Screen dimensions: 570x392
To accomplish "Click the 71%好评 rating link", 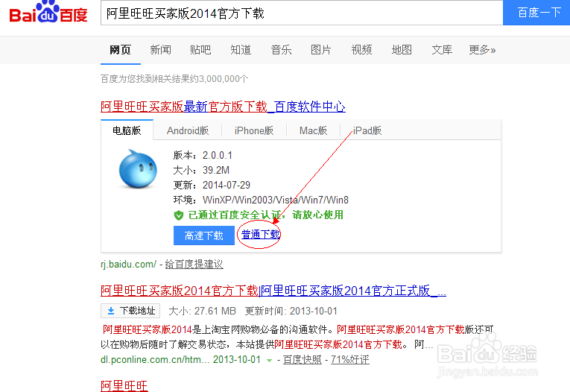I will click(x=349, y=360).
